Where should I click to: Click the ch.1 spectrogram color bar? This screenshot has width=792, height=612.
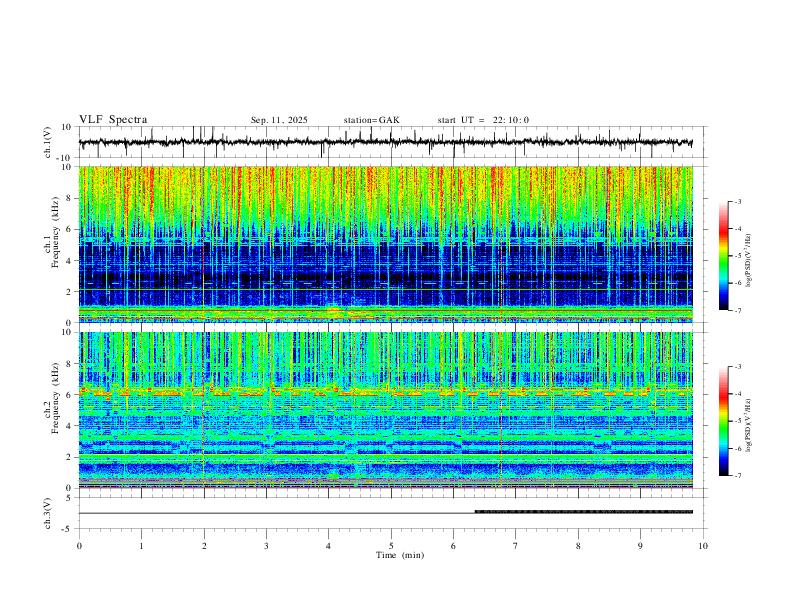coord(723,256)
